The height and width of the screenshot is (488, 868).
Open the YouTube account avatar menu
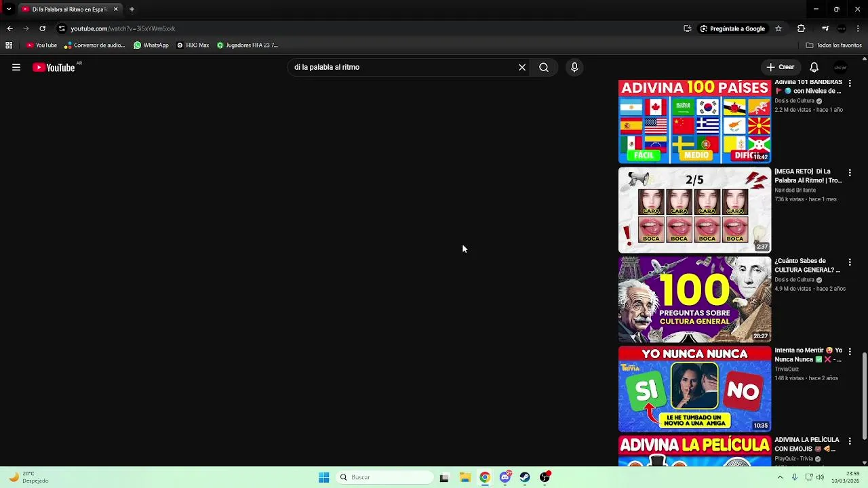(840, 67)
